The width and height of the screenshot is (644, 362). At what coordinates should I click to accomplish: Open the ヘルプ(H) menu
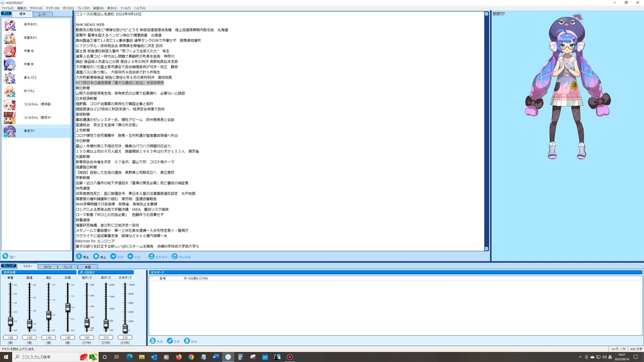140,8
